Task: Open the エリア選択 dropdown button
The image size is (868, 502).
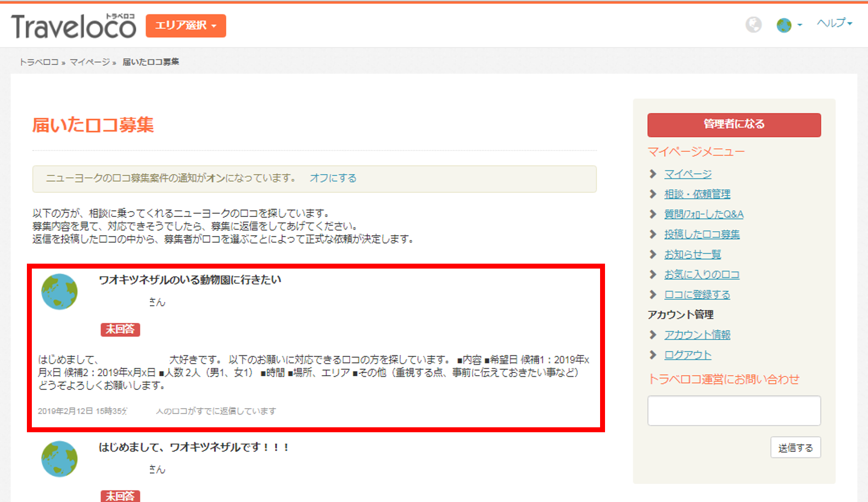Action: coord(186,26)
